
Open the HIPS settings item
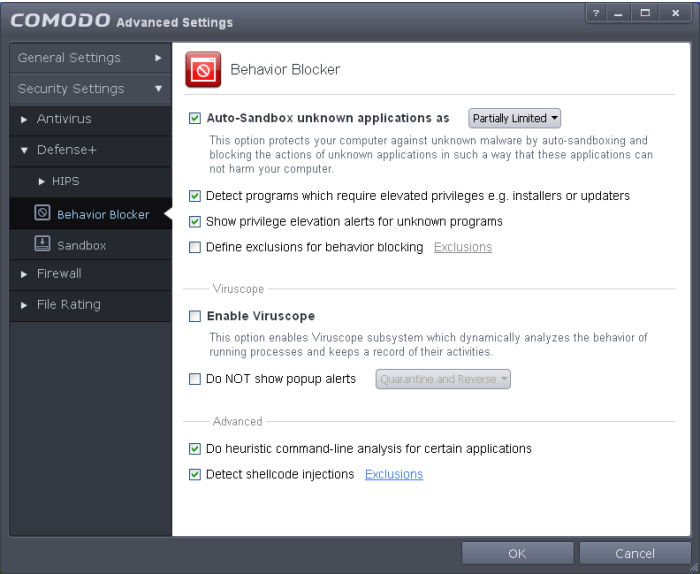click(x=65, y=181)
